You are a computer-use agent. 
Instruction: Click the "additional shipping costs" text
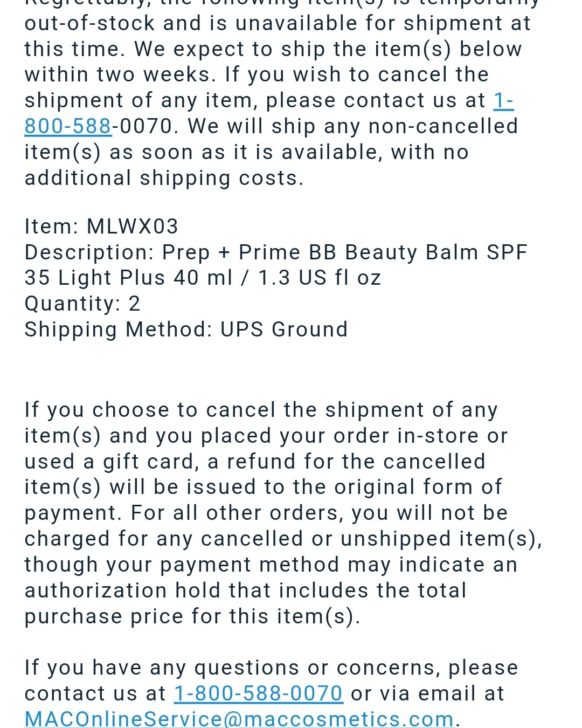(x=164, y=178)
